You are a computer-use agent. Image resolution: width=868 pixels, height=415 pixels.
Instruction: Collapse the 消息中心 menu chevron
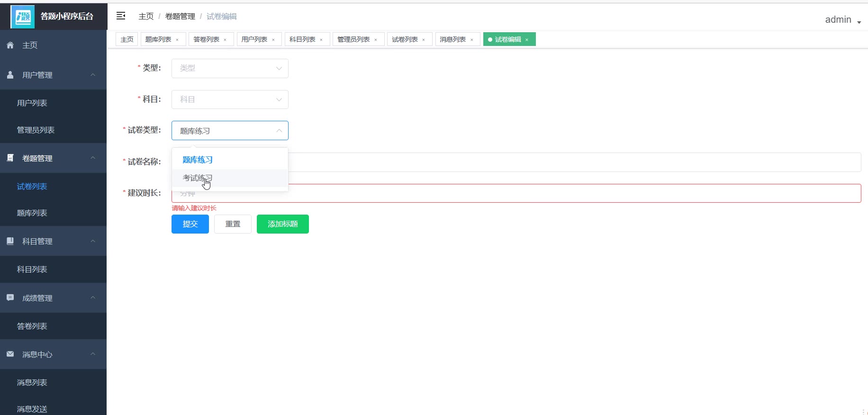click(x=93, y=354)
